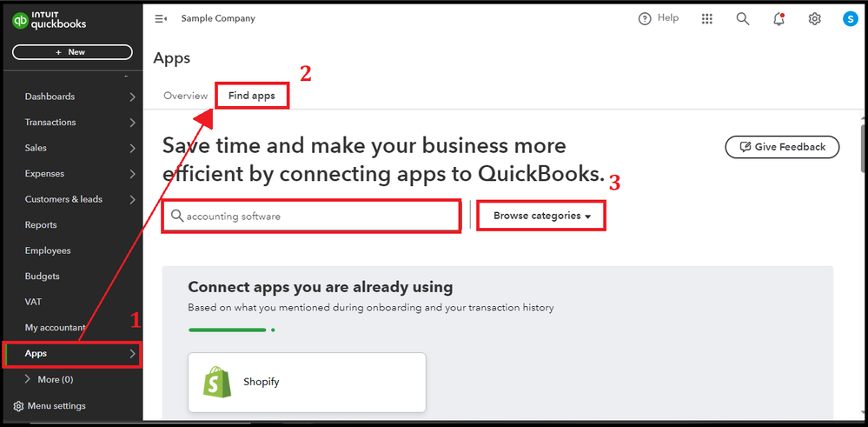The width and height of the screenshot is (868, 427).
Task: Click the Shopify app logo
Action: (x=217, y=382)
